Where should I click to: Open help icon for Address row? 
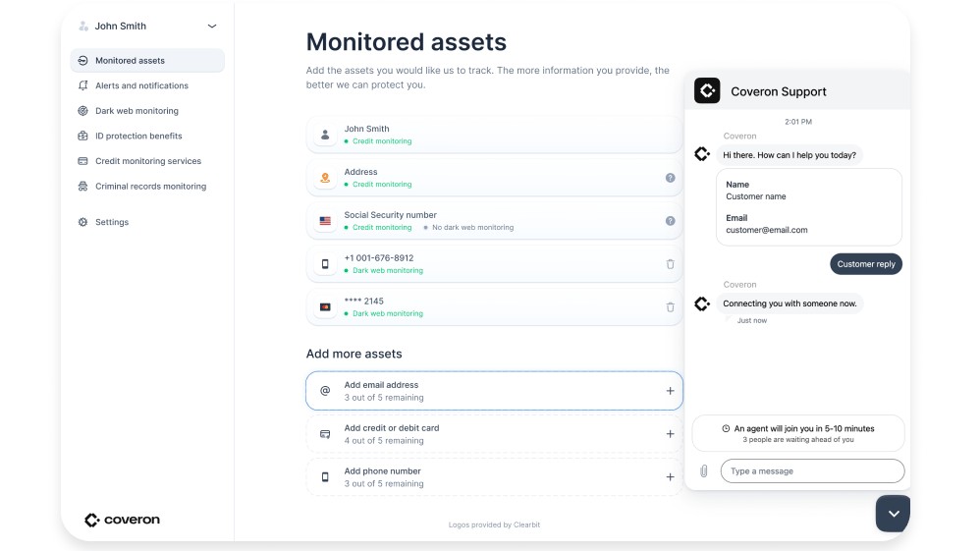point(670,178)
